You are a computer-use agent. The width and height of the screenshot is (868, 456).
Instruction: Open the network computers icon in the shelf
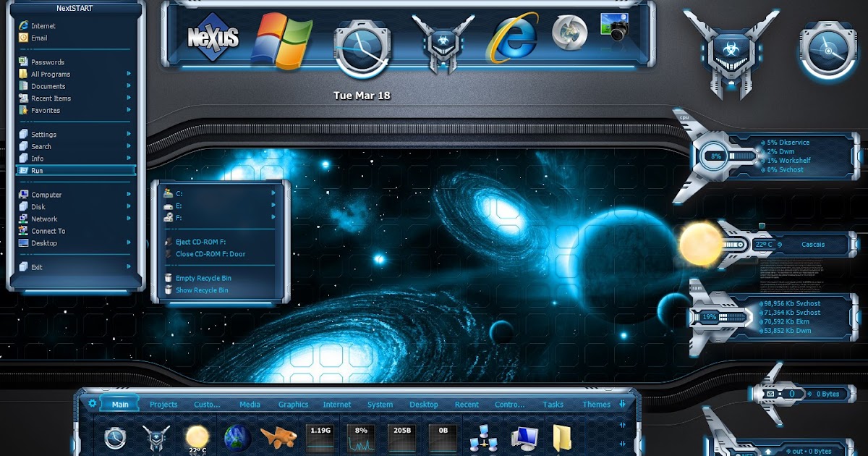[482, 439]
